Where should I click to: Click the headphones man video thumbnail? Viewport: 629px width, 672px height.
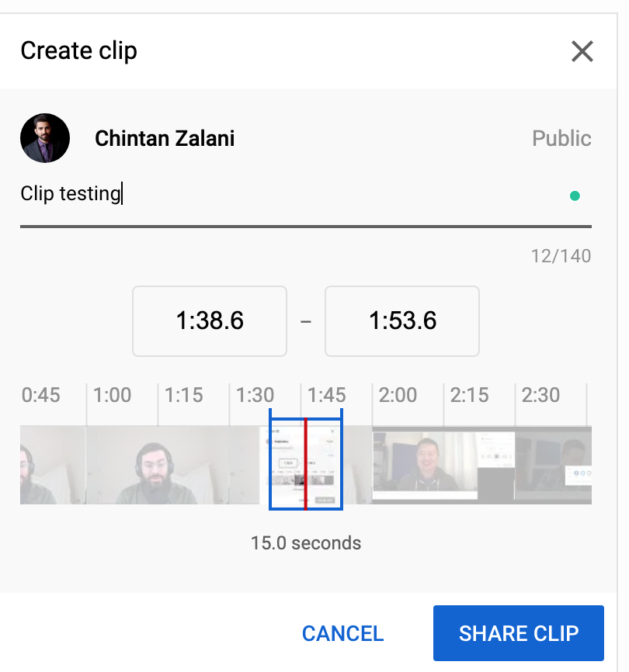(x=155, y=464)
